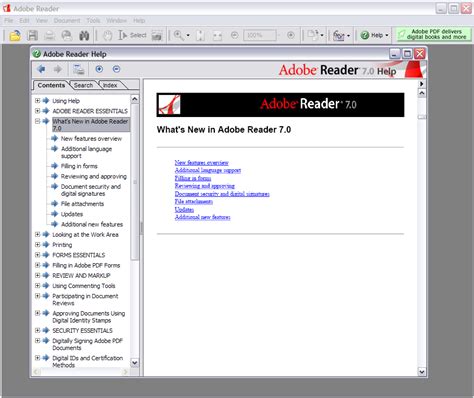Click the Save a copy floppy icon
474x398 pixels.
[x=32, y=35]
